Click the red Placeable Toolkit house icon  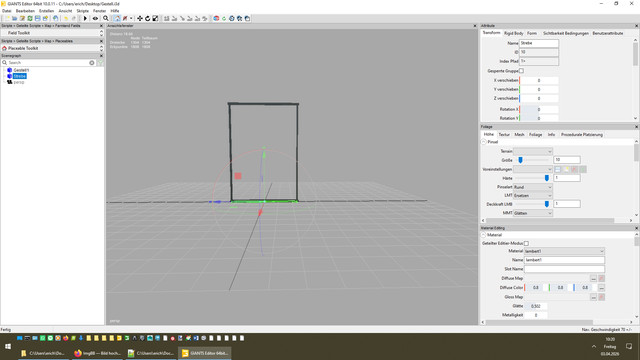point(4,48)
